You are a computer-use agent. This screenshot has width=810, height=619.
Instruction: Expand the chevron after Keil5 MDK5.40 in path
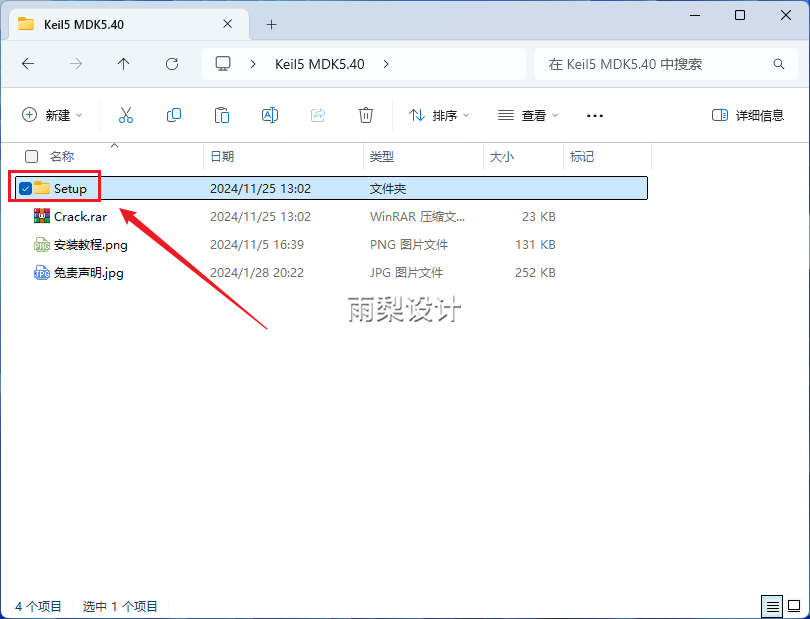[x=386, y=64]
